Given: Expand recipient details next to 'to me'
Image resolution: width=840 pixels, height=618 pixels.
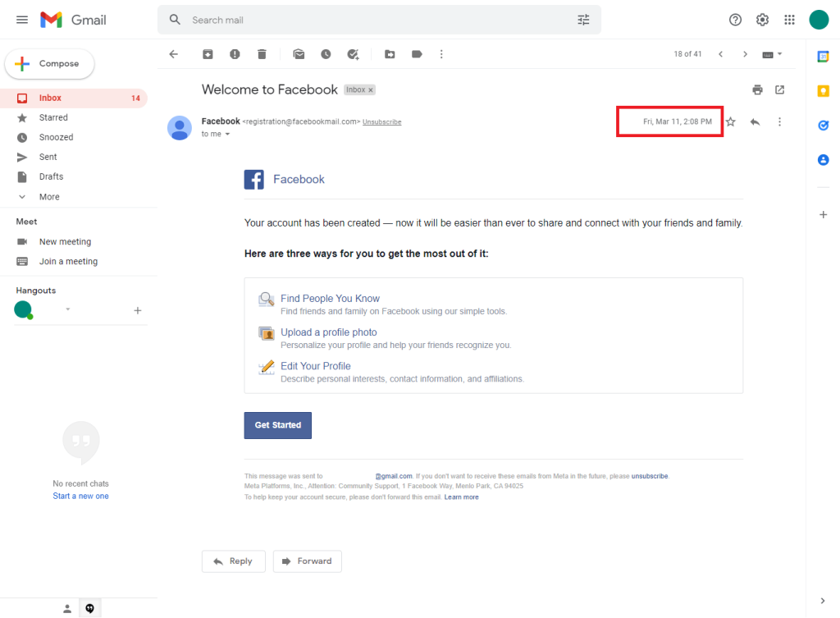Looking at the screenshot, I should coord(228,134).
